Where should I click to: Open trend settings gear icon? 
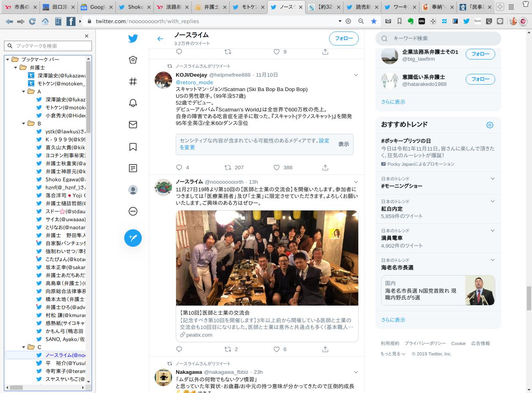490,125
